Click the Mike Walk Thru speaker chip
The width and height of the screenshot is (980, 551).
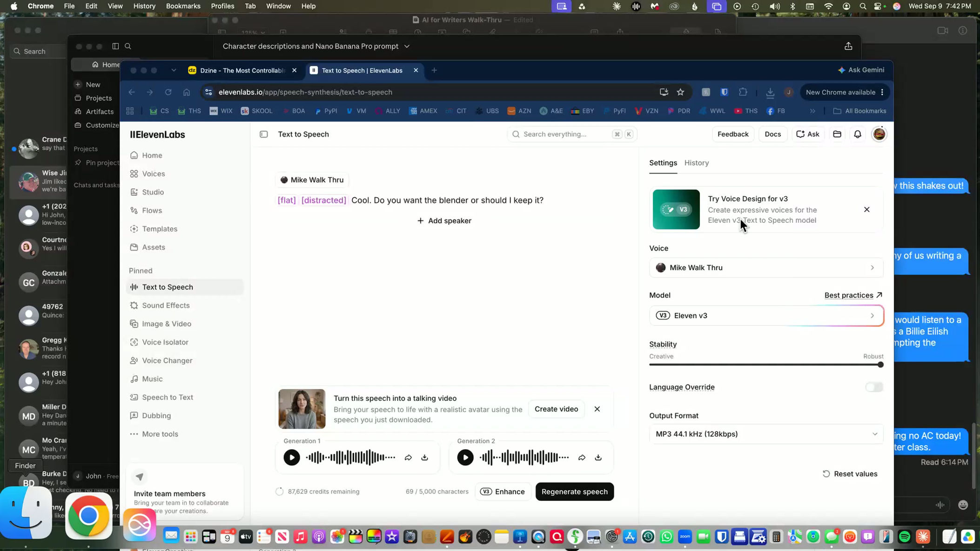point(312,180)
